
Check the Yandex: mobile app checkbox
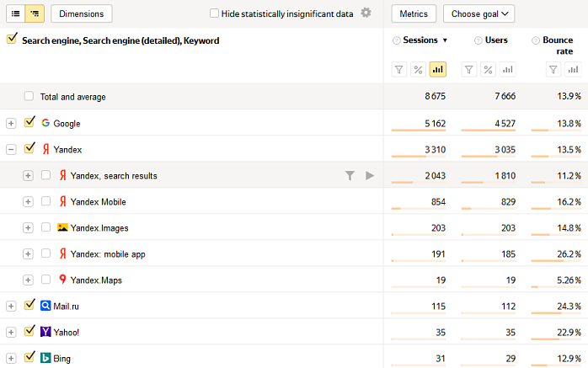[x=45, y=253]
